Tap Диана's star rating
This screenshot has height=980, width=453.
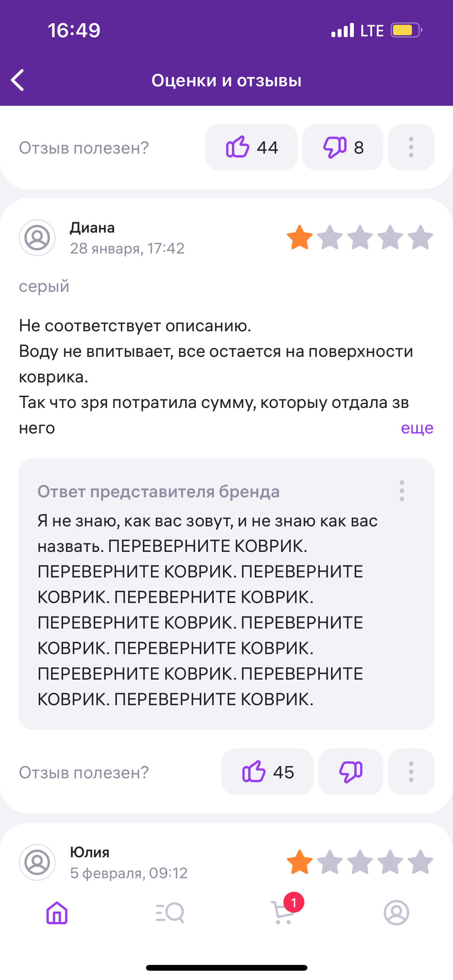(360, 237)
